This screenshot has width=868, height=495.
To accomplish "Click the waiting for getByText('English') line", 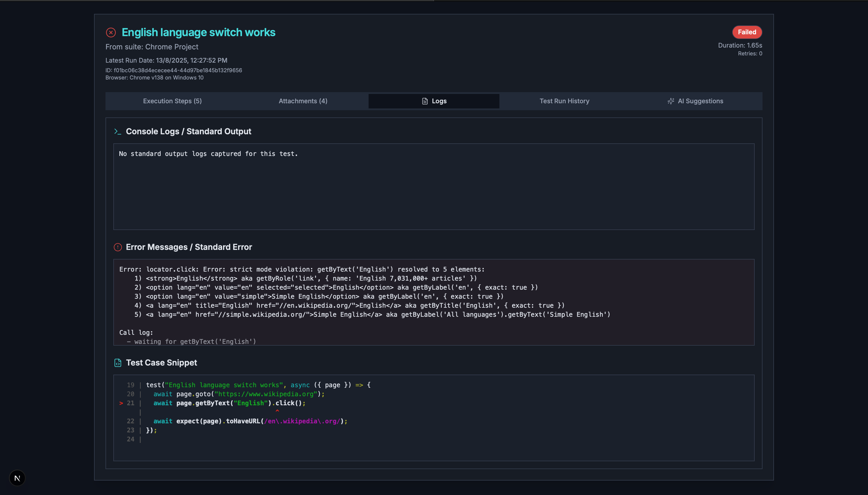I will (191, 341).
